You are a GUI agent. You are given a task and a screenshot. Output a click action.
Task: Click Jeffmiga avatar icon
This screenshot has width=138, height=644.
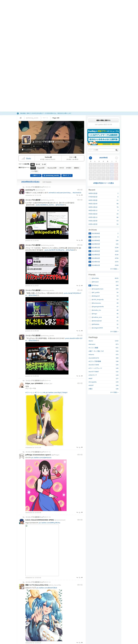click(x=22, y=456)
